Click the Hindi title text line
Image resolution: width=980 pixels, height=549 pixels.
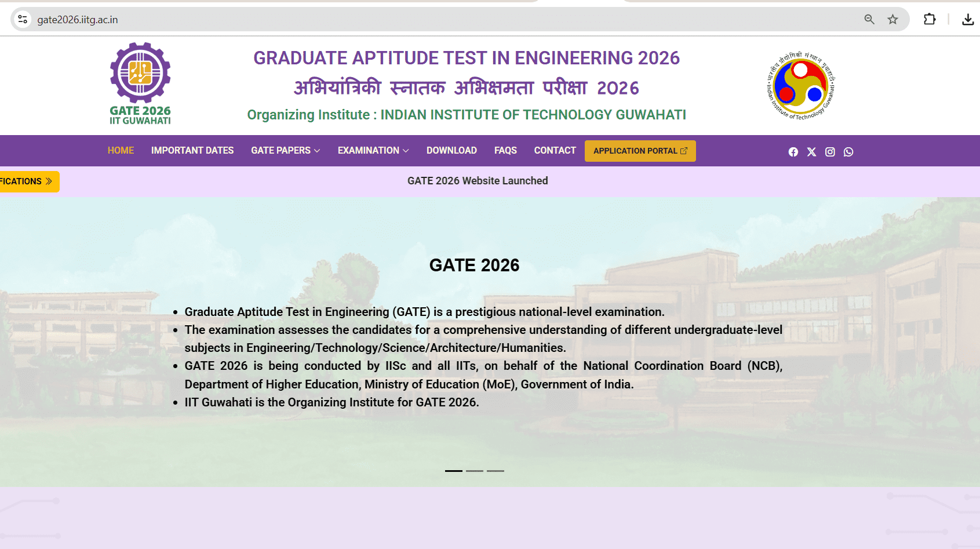467,88
